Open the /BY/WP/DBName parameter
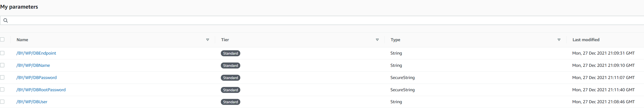Viewport: 644px width, 108px height. [x=33, y=65]
